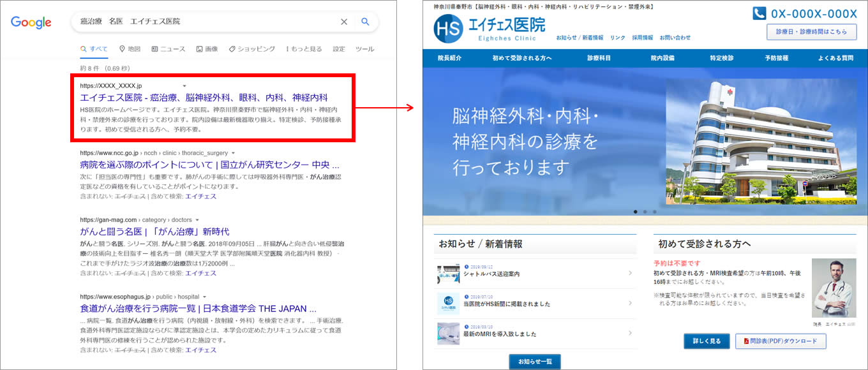This screenshot has height=370, width=868.
Task: Open お問い合わせ header link
Action: [675, 38]
